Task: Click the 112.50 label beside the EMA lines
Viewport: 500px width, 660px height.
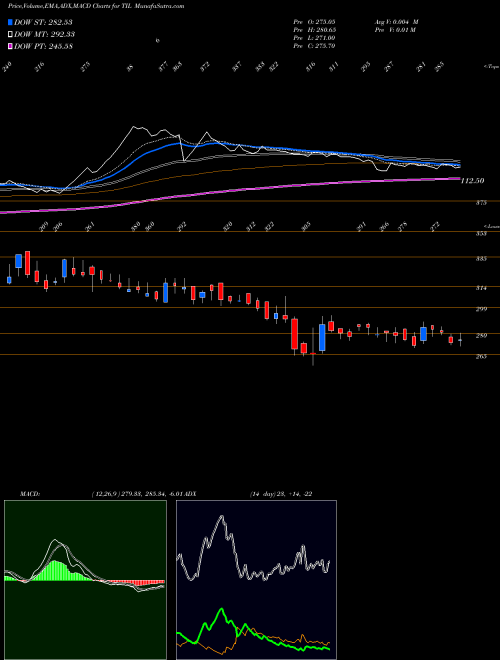Action: [x=473, y=181]
